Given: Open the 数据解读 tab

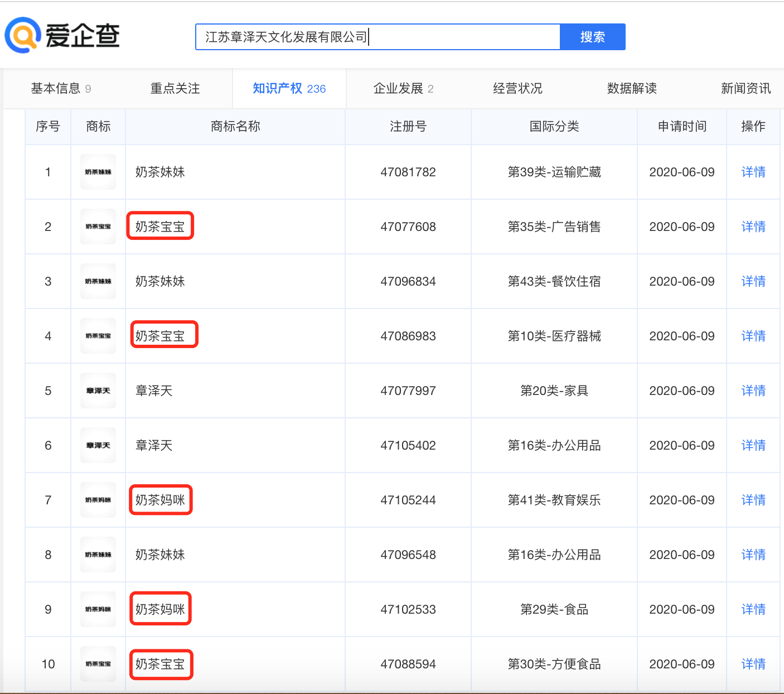Looking at the screenshot, I should (x=632, y=89).
